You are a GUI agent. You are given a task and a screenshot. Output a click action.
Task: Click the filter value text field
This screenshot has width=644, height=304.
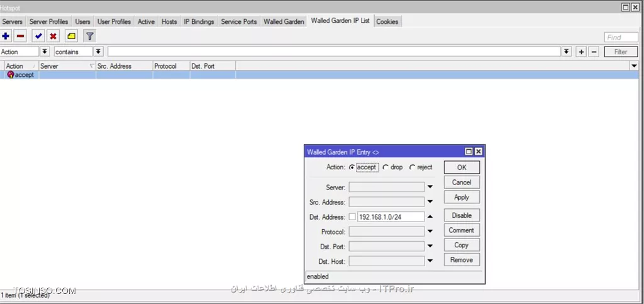[x=335, y=52]
